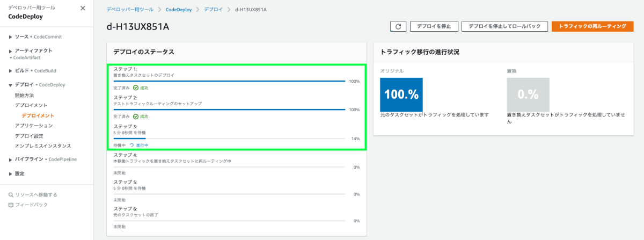The width and height of the screenshot is (644, 240).
Task: Select デプロイ設定 in the sidebar
Action: click(29, 136)
